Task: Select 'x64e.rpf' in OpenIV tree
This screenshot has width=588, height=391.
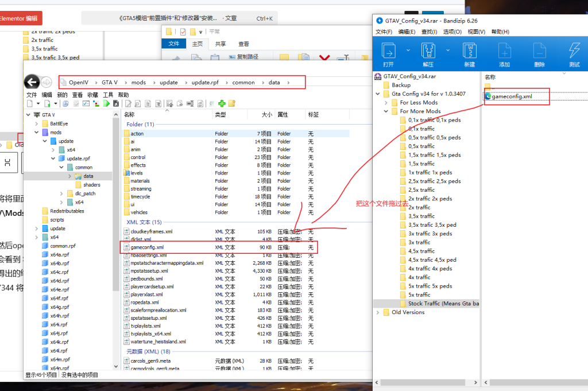Action: click(59, 290)
